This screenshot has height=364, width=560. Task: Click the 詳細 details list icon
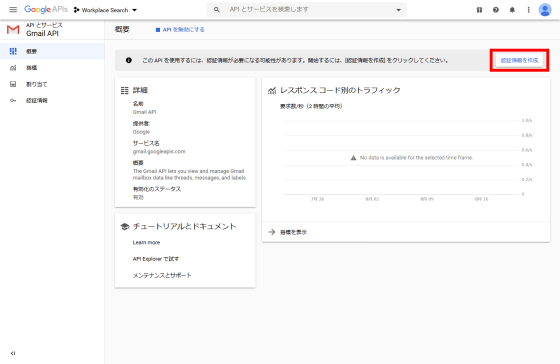click(124, 90)
